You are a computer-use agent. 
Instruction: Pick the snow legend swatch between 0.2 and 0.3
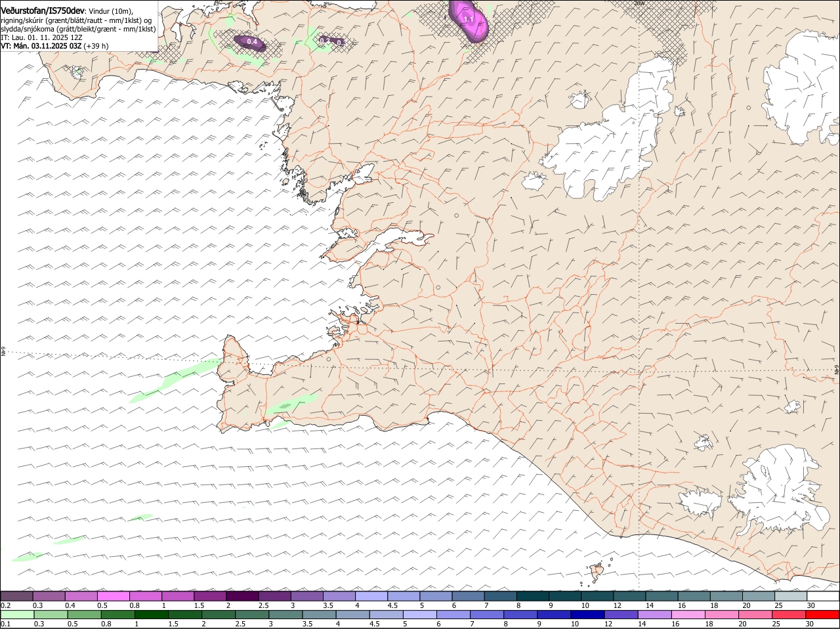click(16, 596)
